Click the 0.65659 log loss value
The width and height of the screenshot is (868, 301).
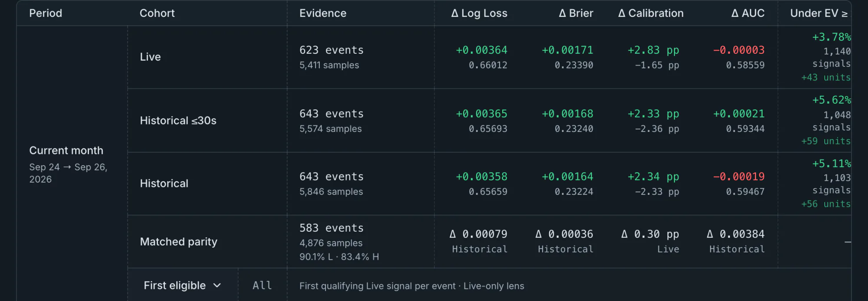click(488, 192)
